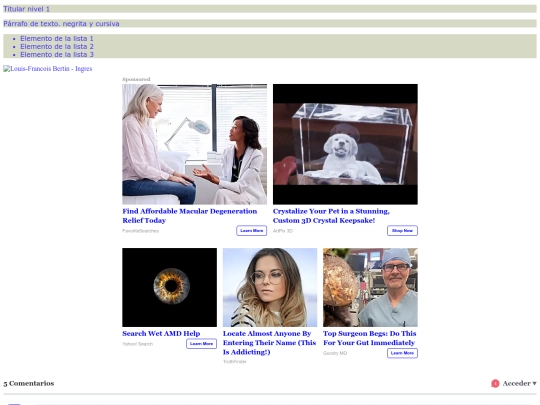Click the 'TruthFinder' advertiser name

235,362
